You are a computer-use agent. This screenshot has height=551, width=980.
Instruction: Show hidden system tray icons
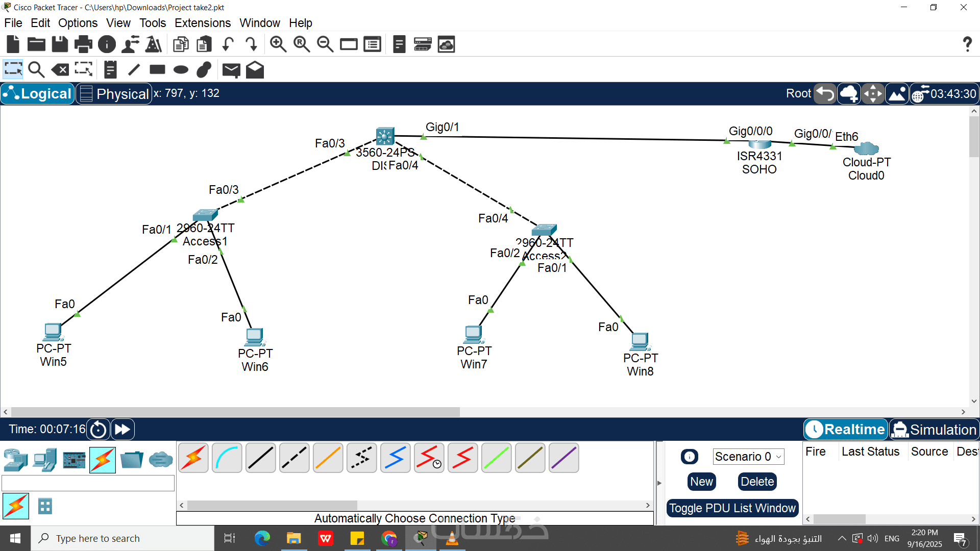pos(842,538)
